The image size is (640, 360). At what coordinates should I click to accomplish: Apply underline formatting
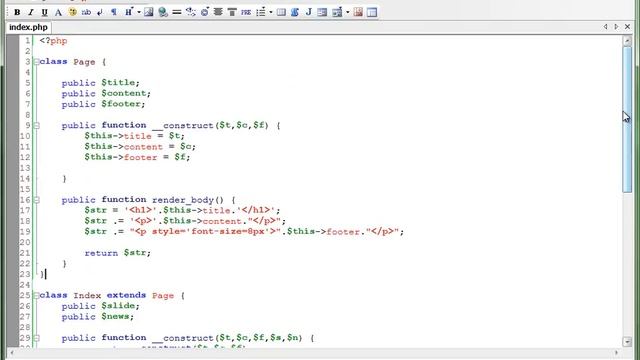click(x=44, y=12)
